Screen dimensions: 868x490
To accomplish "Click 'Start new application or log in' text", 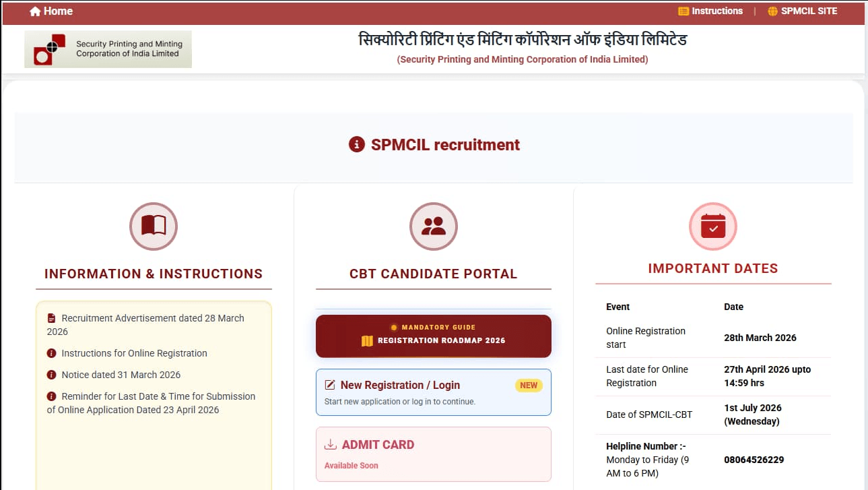I will click(400, 402).
